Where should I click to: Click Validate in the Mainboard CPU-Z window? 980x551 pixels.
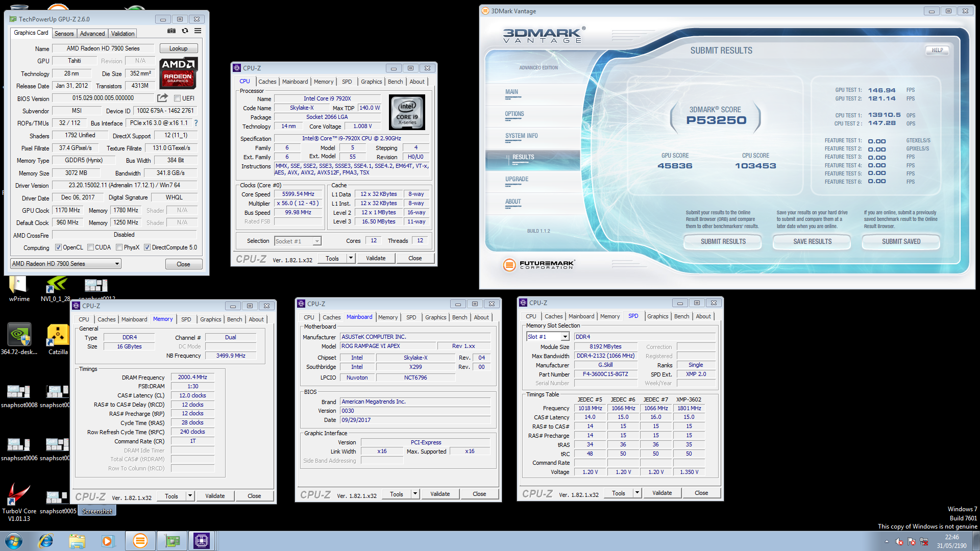[x=440, y=494]
